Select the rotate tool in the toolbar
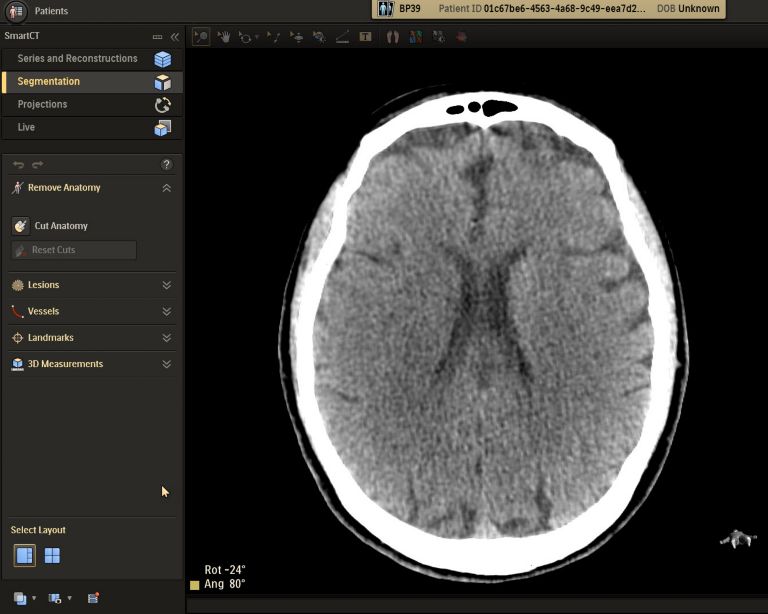The height and width of the screenshot is (614, 768). coord(244,37)
